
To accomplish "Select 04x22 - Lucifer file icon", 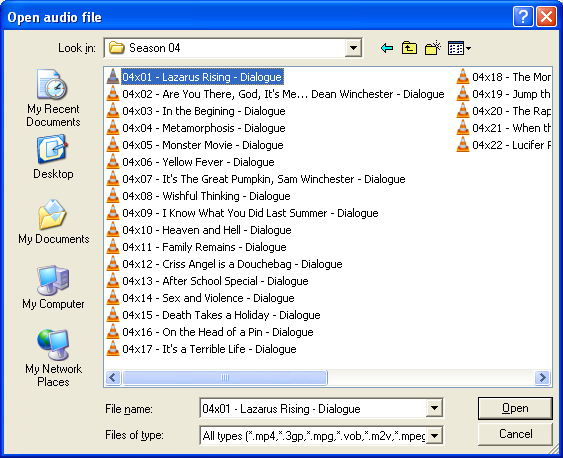I will (463, 145).
